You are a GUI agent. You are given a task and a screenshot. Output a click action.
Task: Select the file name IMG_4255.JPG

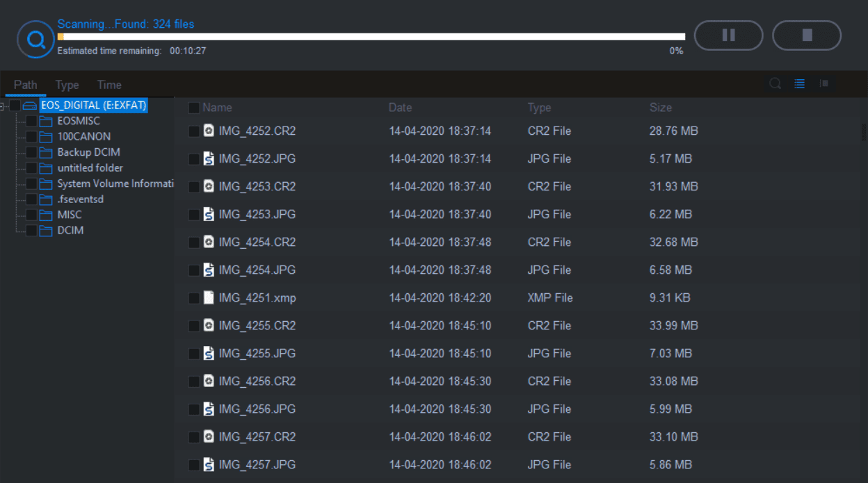click(257, 353)
